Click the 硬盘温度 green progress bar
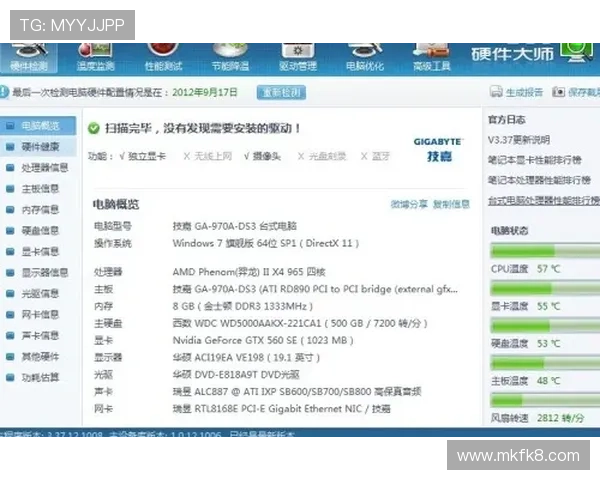 click(545, 326)
